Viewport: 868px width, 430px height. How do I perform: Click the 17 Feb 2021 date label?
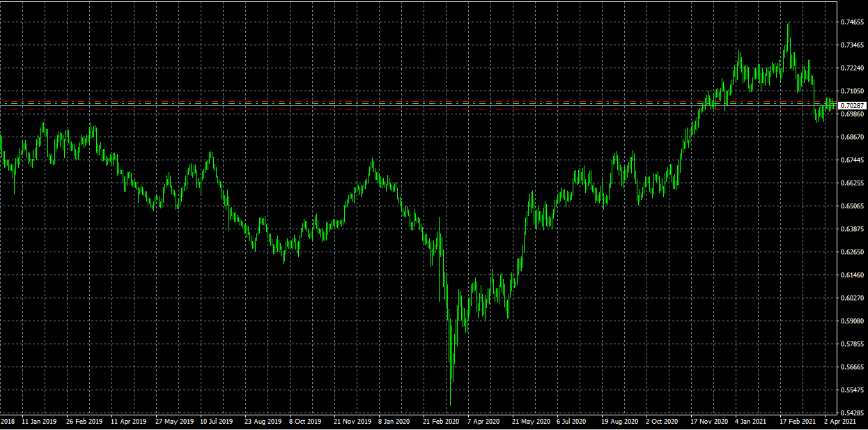[x=798, y=422]
